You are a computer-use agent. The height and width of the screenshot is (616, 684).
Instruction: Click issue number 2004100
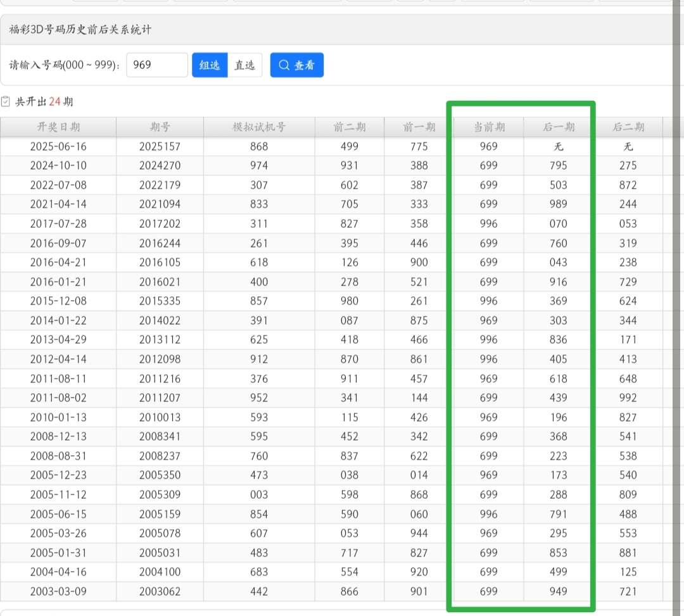(160, 572)
